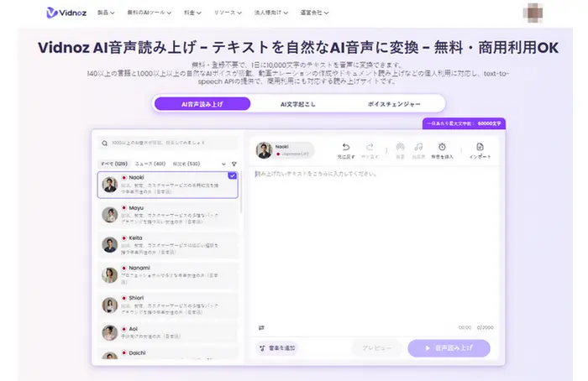Image resolution: width=588 pixels, height=381 pixels.
Task: Click the 音楽を追加 button
Action: [x=277, y=348]
